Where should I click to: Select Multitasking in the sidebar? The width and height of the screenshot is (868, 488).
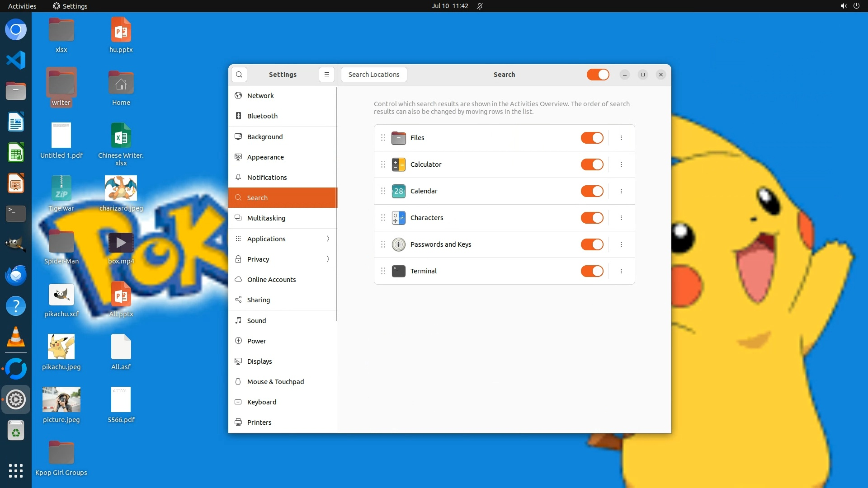click(x=266, y=218)
